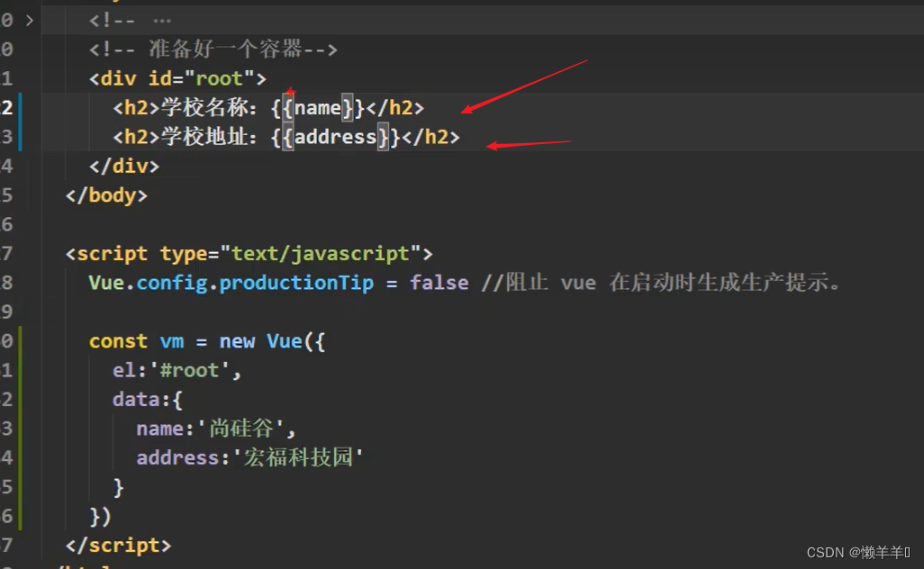
Task: Click the collapsed comment ellipsis
Action: (162, 20)
